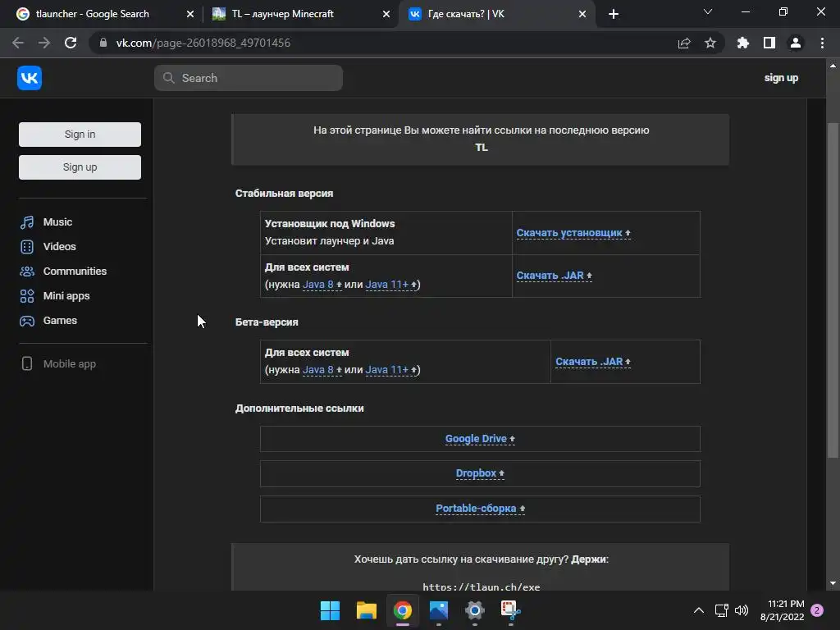Open File Explorer from taskbar

pyautogui.click(x=367, y=610)
